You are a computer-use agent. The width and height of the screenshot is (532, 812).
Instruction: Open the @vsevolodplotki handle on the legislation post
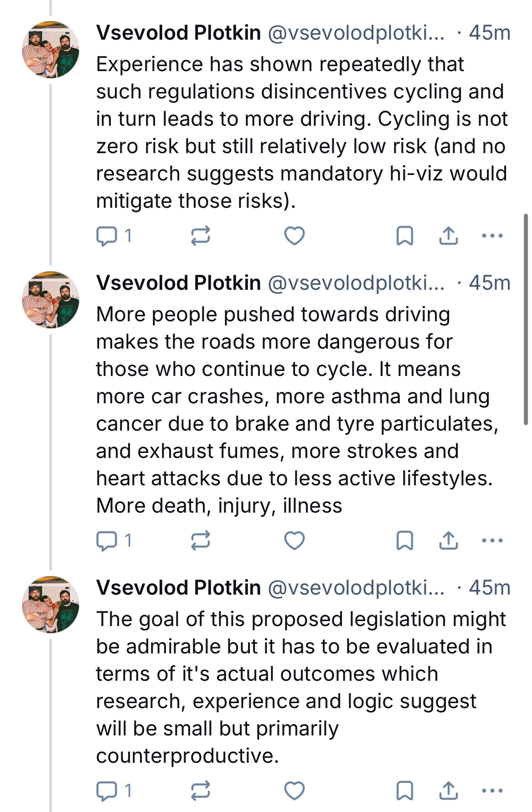[x=356, y=588]
